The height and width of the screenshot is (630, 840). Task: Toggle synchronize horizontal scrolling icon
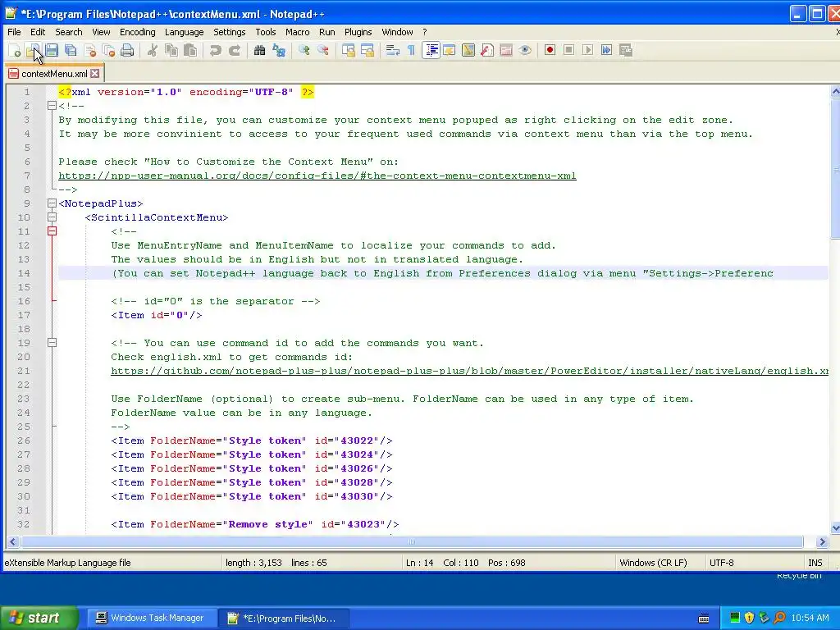367,50
